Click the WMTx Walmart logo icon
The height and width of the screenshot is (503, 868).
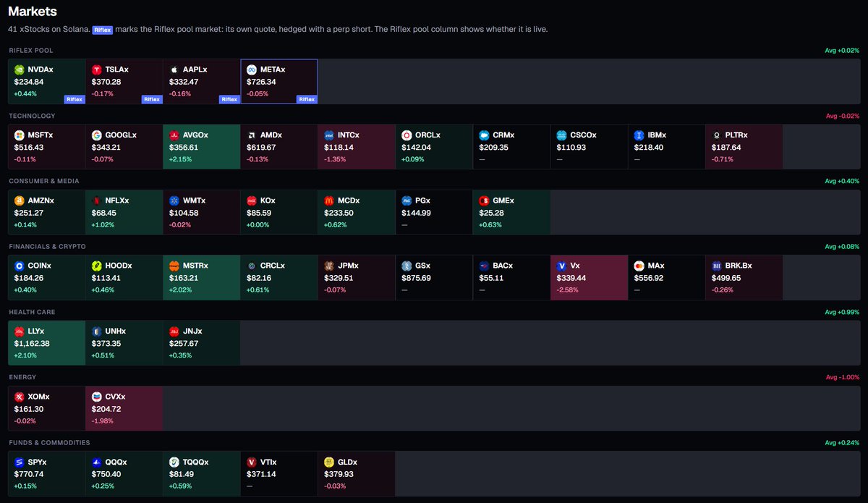(174, 200)
